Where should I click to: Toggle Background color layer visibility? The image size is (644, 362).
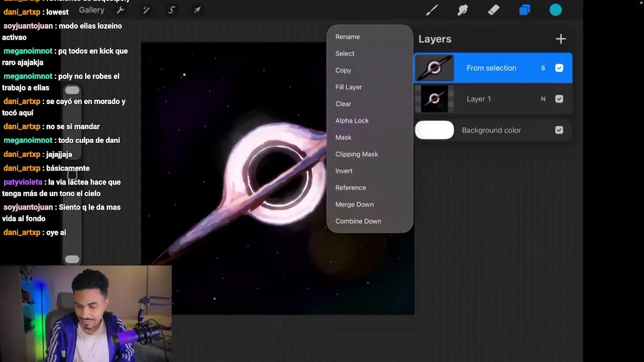pos(559,130)
